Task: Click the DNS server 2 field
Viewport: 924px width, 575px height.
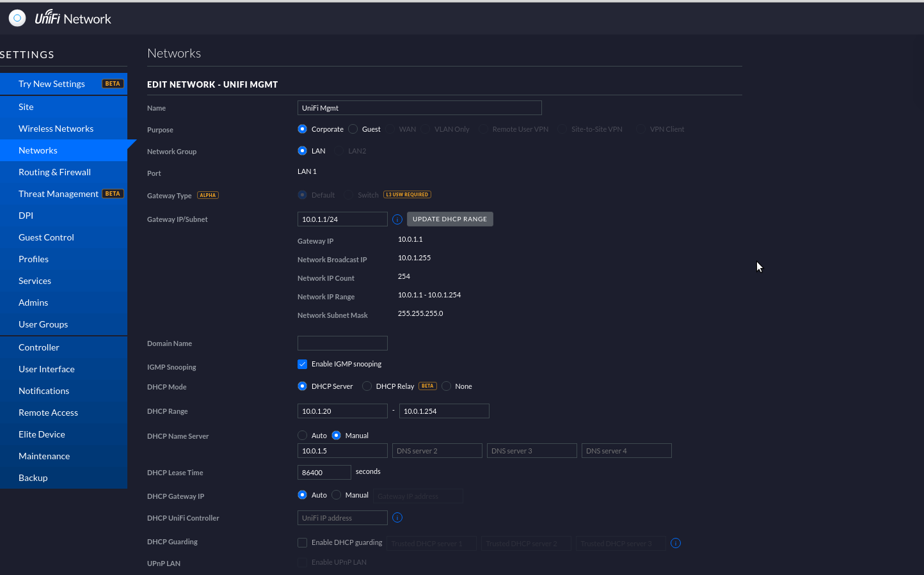Action: 437,451
